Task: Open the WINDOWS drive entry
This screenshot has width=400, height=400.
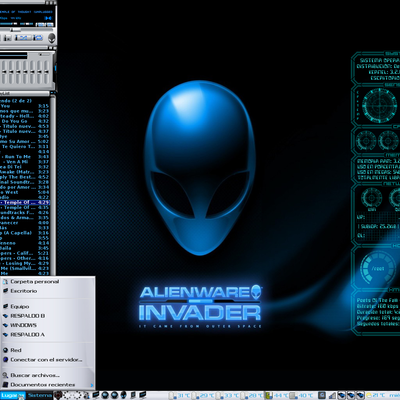Action: (x=48, y=325)
